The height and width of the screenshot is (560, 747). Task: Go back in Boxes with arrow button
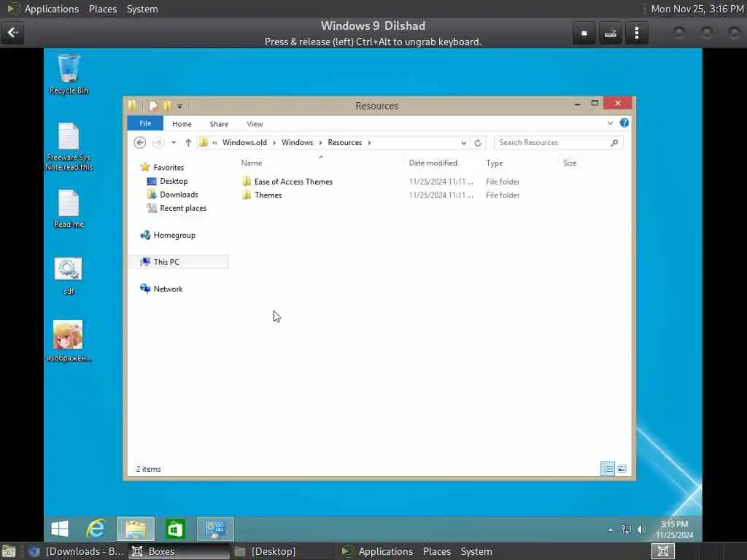pyautogui.click(x=12, y=33)
